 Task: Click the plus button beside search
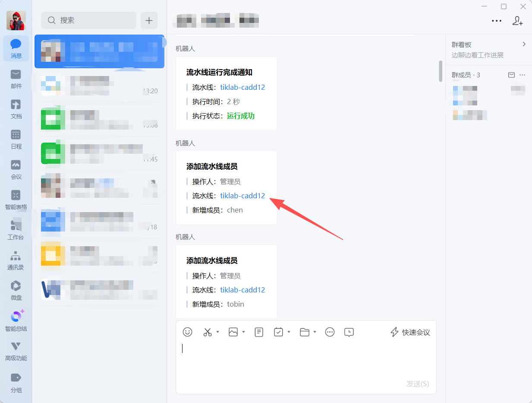coord(149,20)
